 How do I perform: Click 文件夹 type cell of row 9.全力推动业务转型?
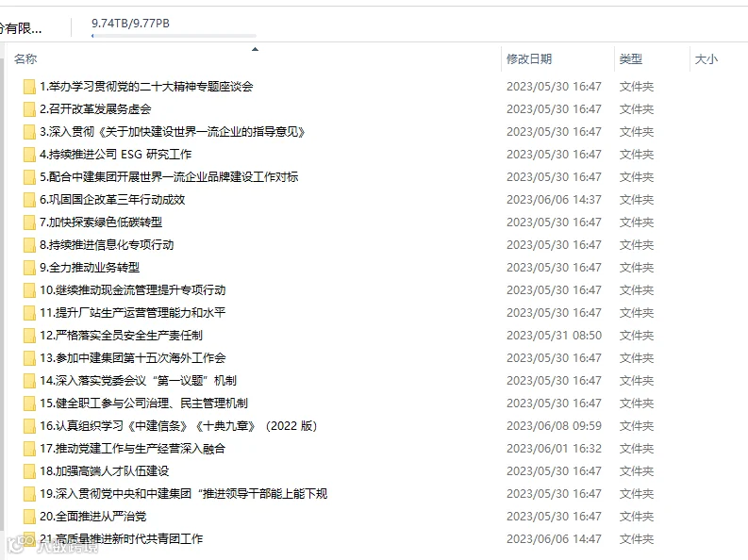click(x=637, y=268)
